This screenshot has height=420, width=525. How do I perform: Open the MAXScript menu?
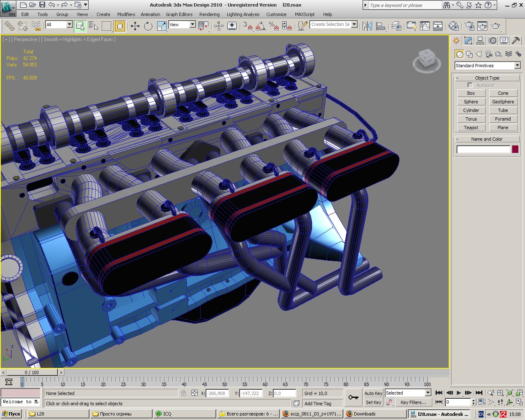point(305,14)
